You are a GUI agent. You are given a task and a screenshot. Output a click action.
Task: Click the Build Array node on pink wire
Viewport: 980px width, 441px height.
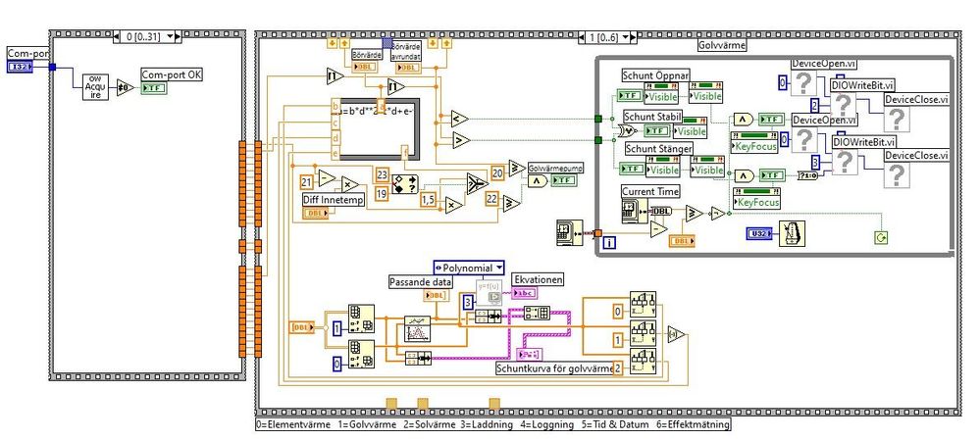pos(537,314)
